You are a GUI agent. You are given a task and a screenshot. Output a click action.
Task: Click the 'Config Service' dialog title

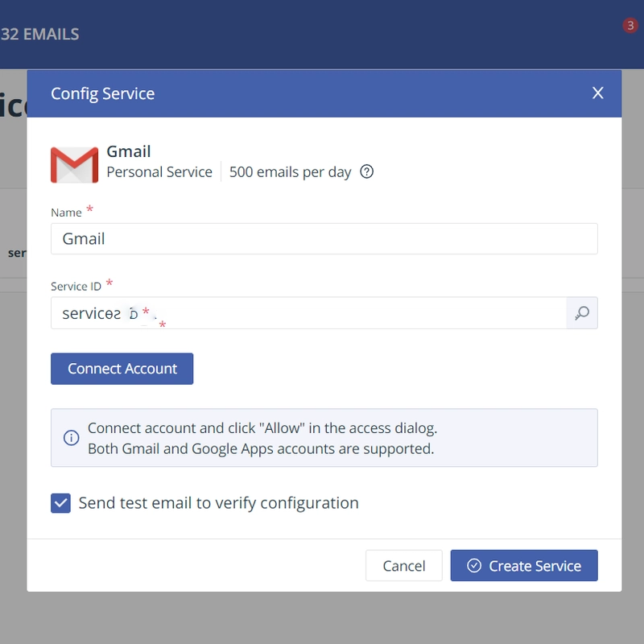(x=102, y=93)
